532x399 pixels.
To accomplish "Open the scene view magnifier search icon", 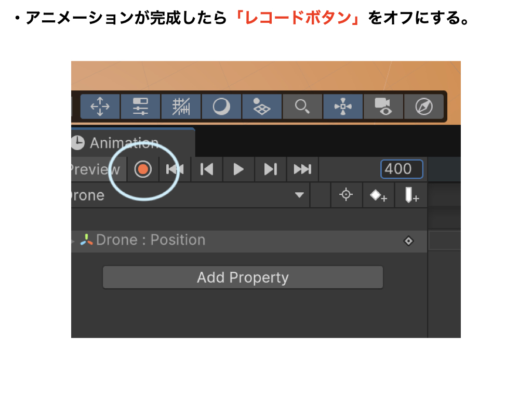I will tap(302, 107).
